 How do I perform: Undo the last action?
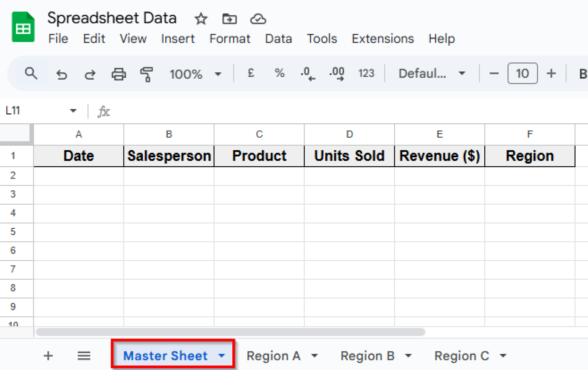tap(61, 74)
